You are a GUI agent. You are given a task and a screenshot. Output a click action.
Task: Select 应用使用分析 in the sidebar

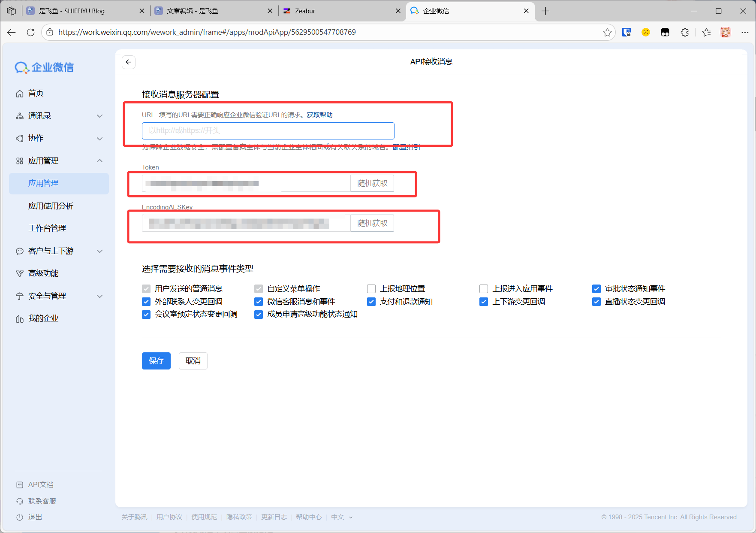pos(51,206)
